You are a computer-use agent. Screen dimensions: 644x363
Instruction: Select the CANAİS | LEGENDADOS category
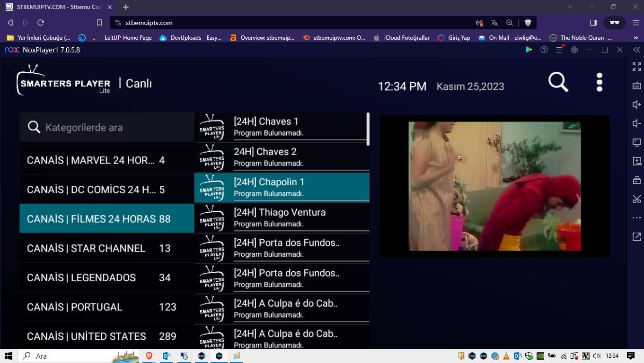107,277
